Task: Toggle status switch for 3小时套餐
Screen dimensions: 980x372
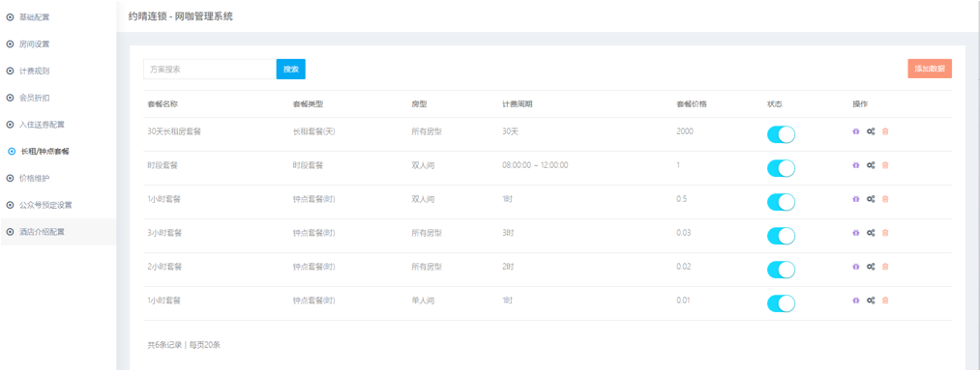Action: click(782, 236)
